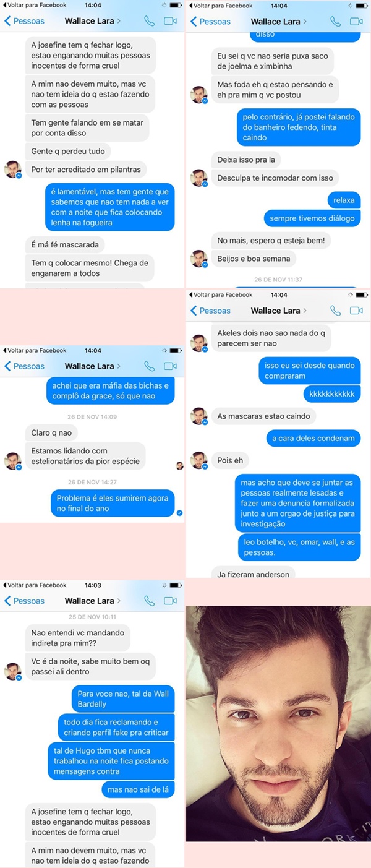This screenshot has width=371, height=868.
Task: Tap Pessoas back button above 'Akeles dois' chat
Action: coord(210,311)
